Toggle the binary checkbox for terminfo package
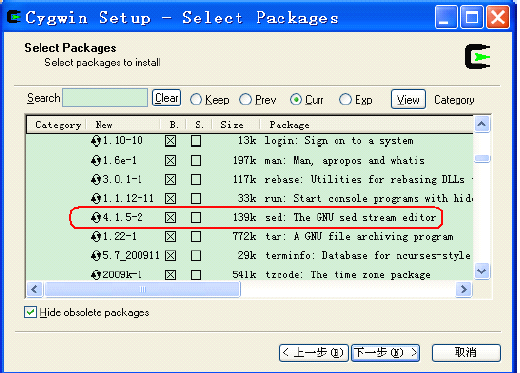The width and height of the screenshot is (520, 373). tap(170, 256)
